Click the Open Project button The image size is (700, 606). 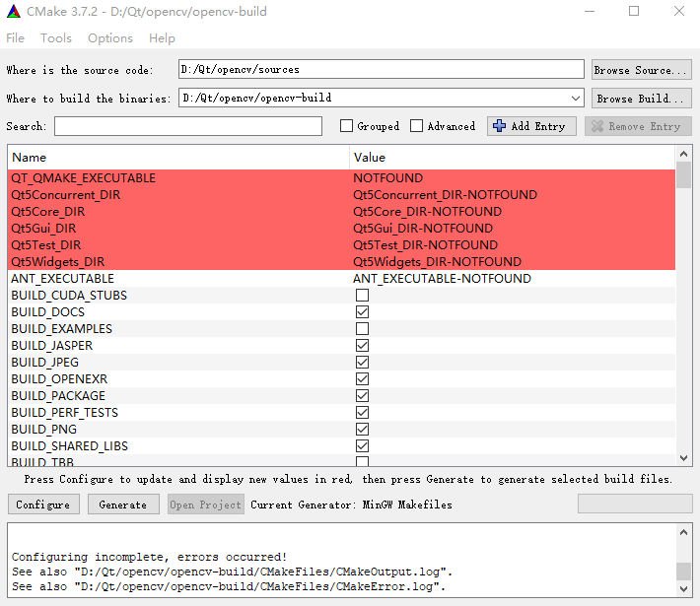tap(206, 505)
